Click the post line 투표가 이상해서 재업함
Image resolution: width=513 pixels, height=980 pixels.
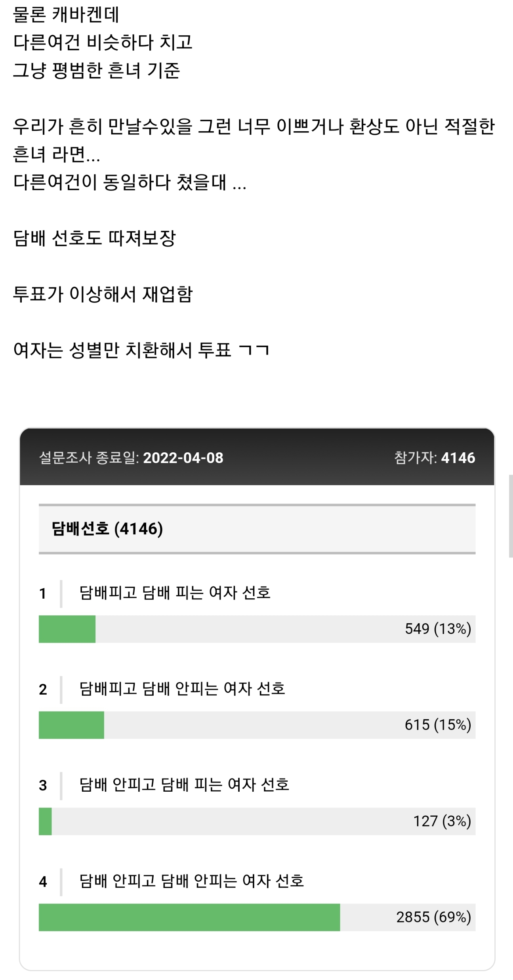click(x=103, y=294)
